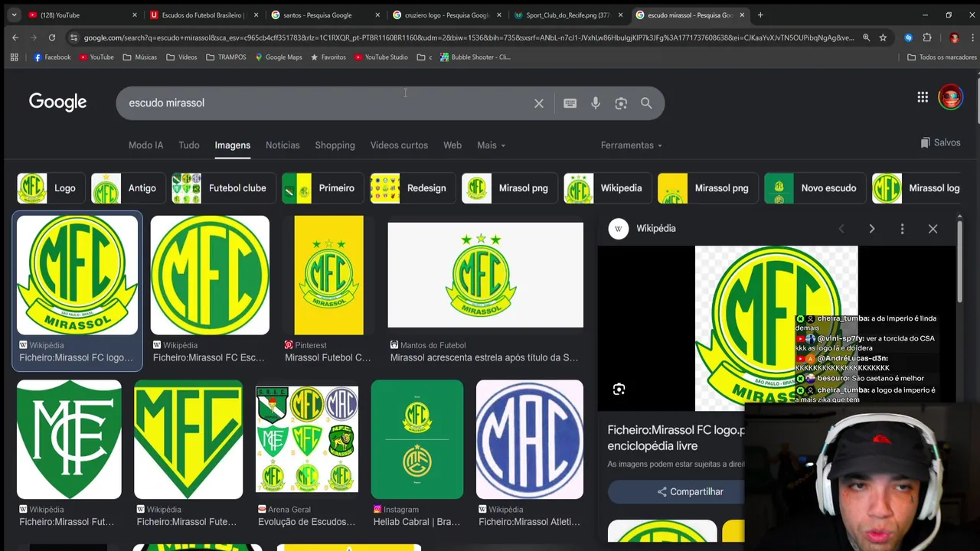Switch to Notícias tab
This screenshot has width=980, height=551.
click(x=283, y=145)
